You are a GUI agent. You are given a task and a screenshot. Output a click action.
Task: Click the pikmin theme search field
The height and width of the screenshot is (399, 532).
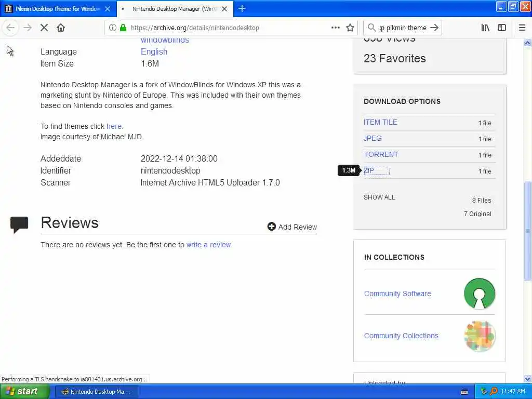pyautogui.click(x=403, y=28)
